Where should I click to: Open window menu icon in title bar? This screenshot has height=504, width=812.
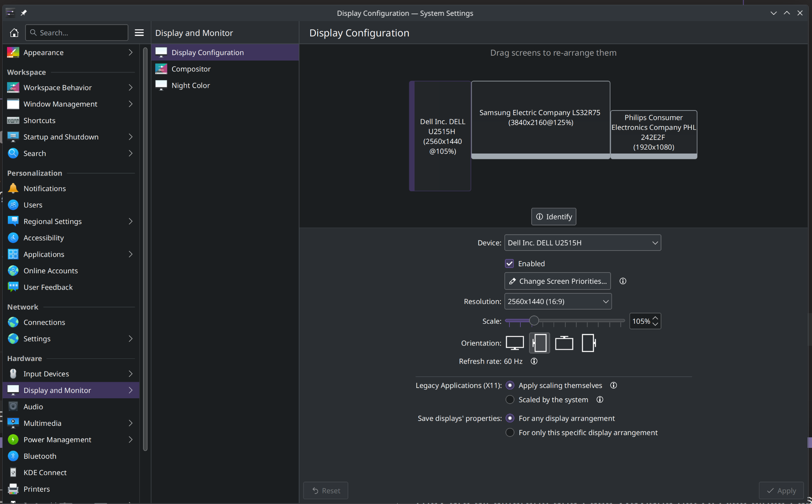pyautogui.click(x=10, y=13)
